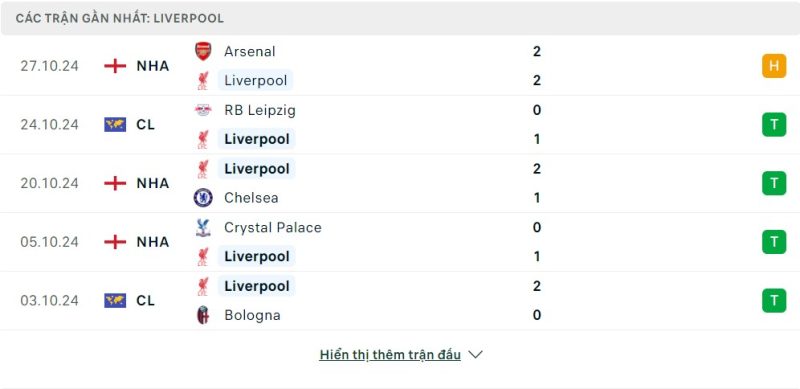Click the orange H draw result badge

point(774,66)
